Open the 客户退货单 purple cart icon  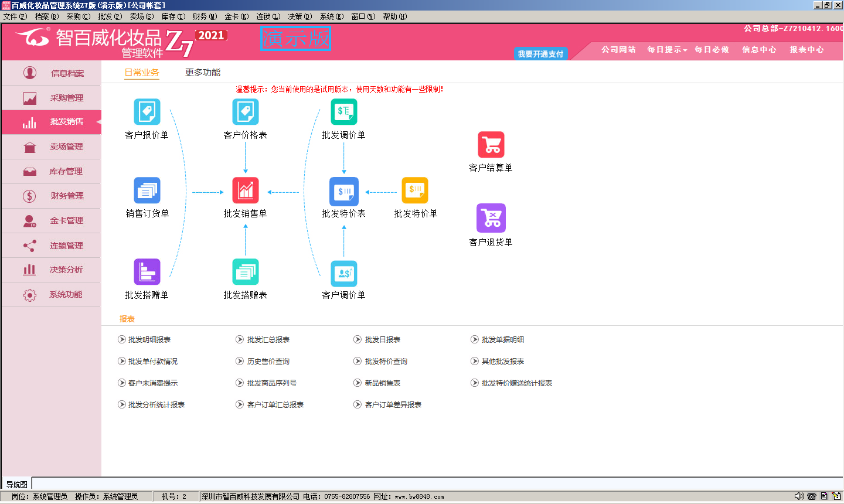491,218
